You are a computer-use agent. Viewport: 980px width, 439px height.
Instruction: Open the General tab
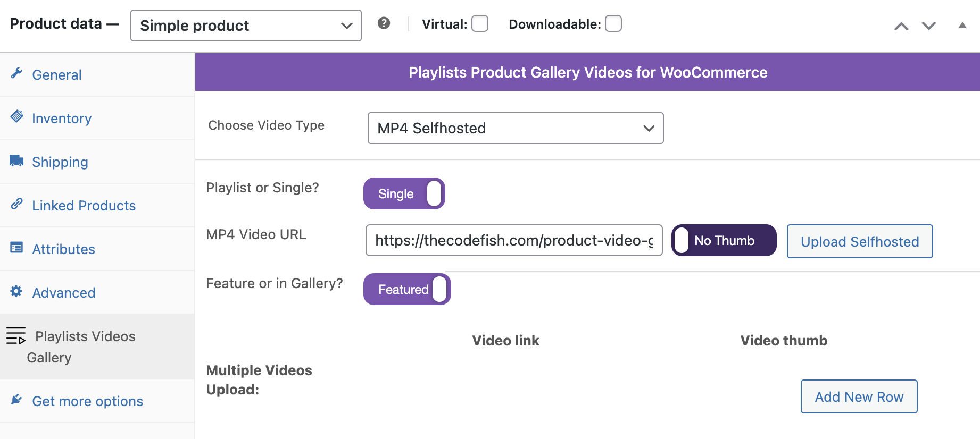tap(97, 75)
